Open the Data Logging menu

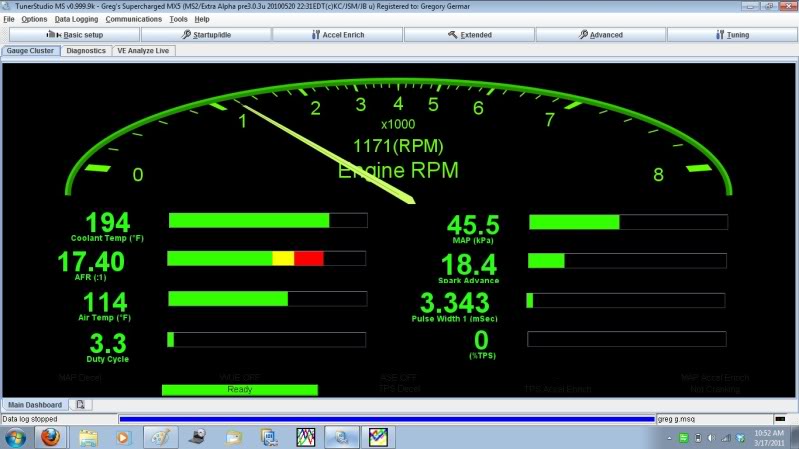click(76, 19)
